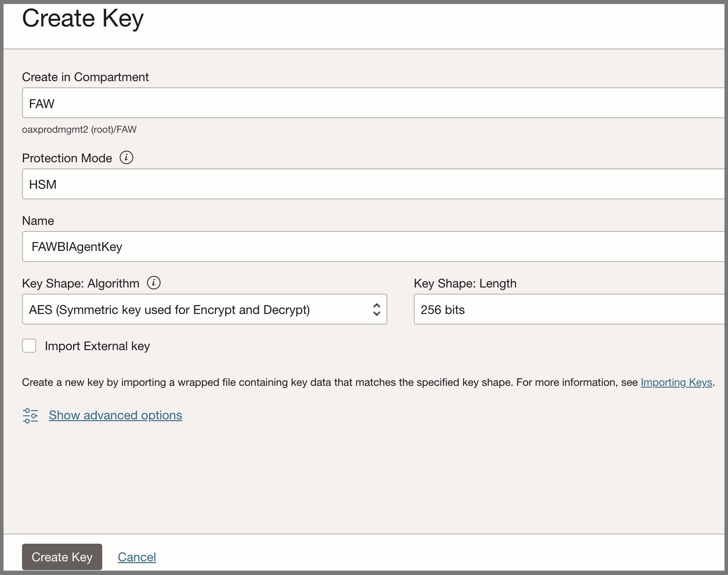Show advanced options
The height and width of the screenshot is (575, 728).
point(115,415)
